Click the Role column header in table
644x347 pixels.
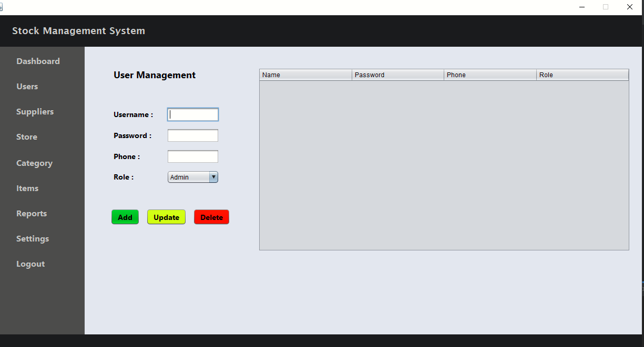[x=583, y=75]
